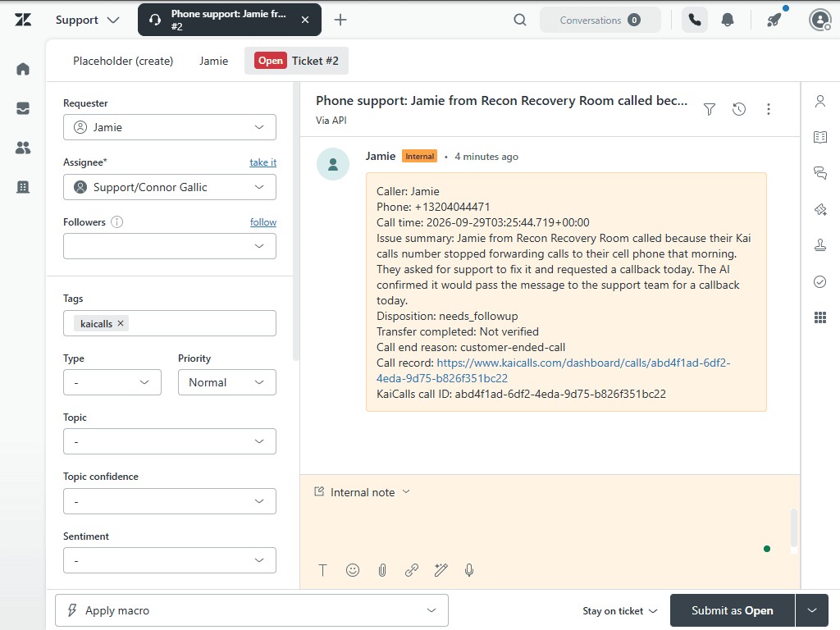The width and height of the screenshot is (840, 630).
Task: Open the approvals stamp icon
Action: [x=819, y=245]
